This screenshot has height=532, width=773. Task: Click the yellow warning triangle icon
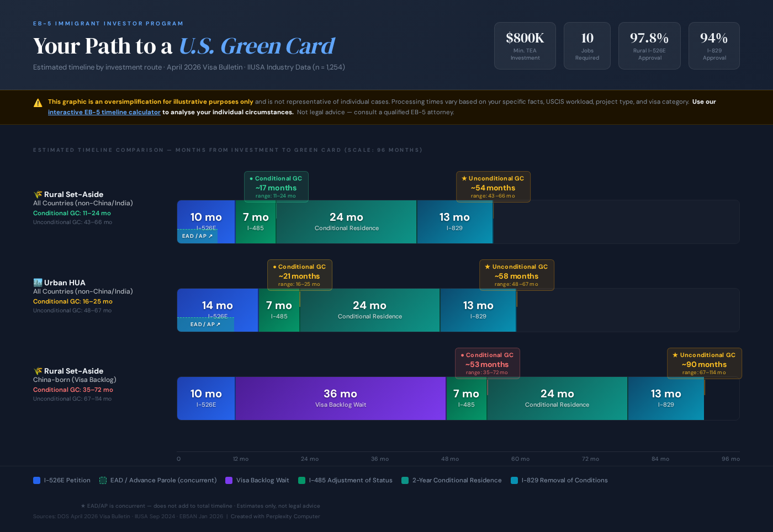[x=38, y=102]
